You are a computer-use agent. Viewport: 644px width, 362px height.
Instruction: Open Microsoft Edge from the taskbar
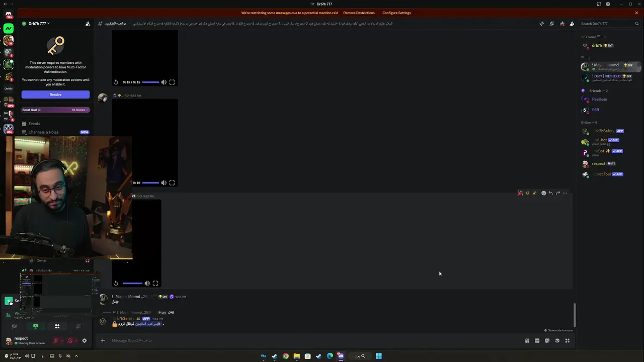330,356
